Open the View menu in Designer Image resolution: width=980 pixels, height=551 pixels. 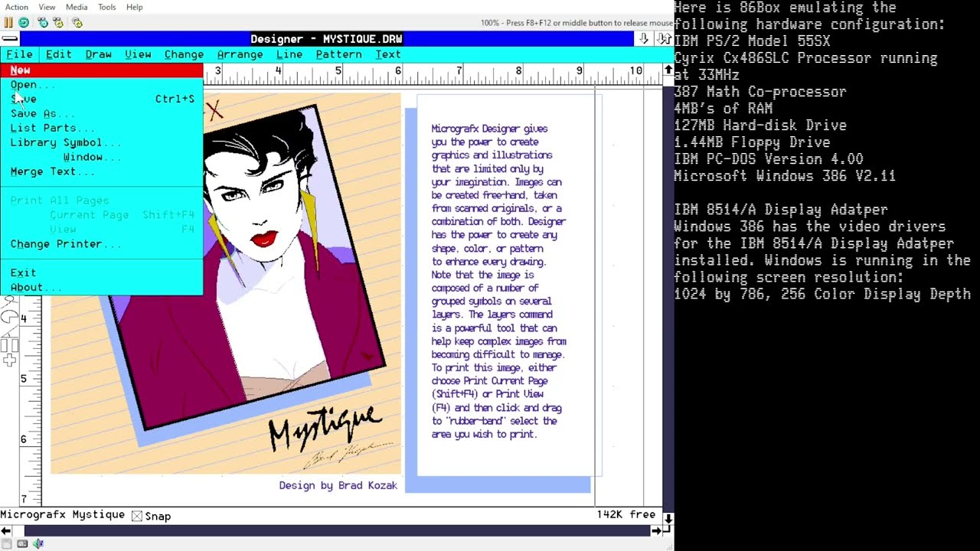138,54
